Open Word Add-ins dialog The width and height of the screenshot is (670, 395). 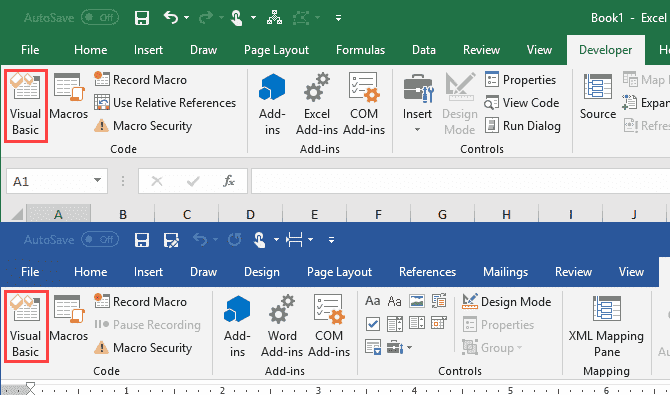tap(282, 327)
